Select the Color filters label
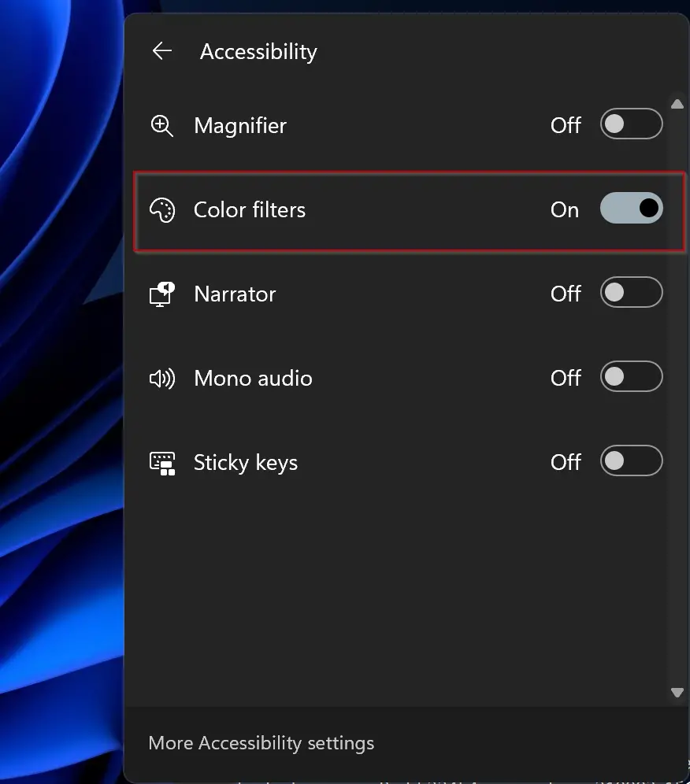690x784 pixels. tap(249, 209)
